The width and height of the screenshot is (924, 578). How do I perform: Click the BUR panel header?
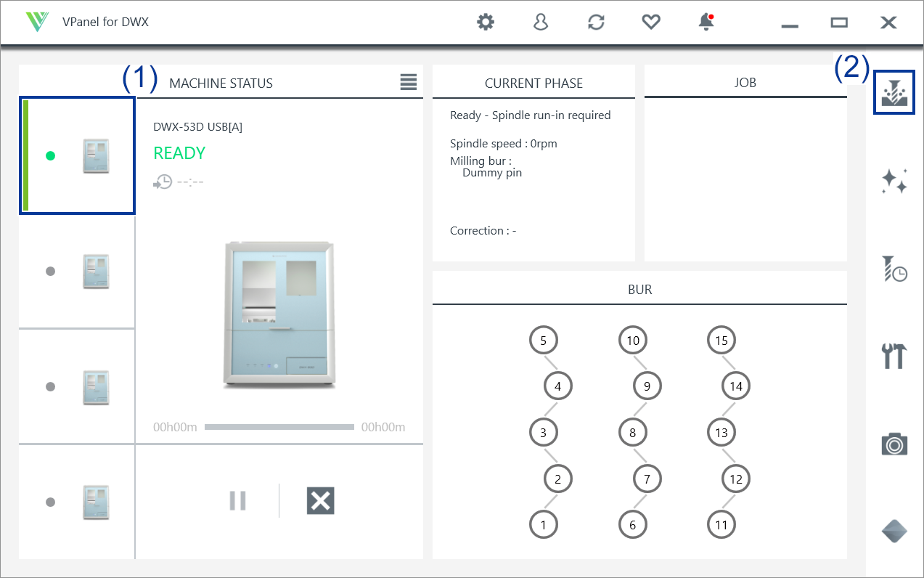[x=639, y=289]
